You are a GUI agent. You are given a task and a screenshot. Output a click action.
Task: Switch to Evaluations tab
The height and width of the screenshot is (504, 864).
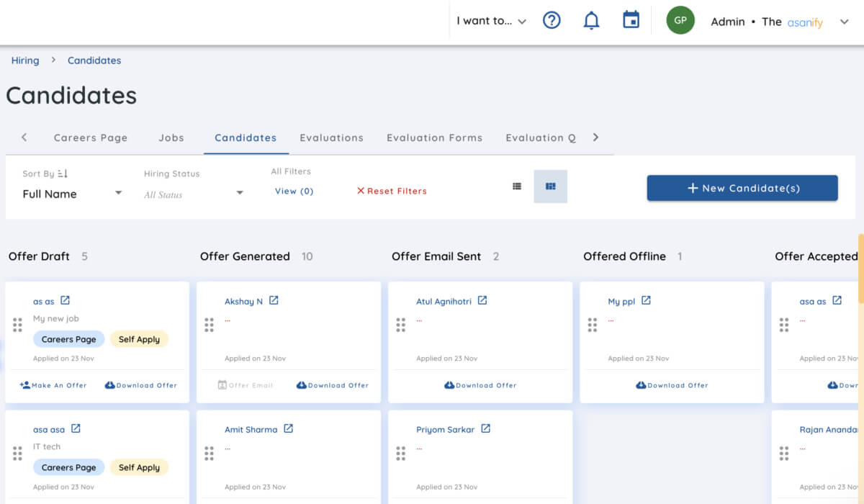click(332, 138)
